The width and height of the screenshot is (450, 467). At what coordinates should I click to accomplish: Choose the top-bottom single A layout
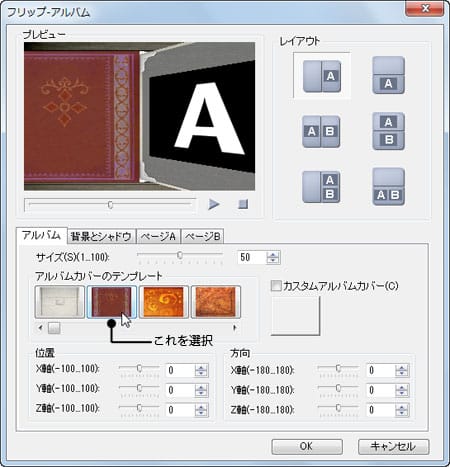pos(388,75)
